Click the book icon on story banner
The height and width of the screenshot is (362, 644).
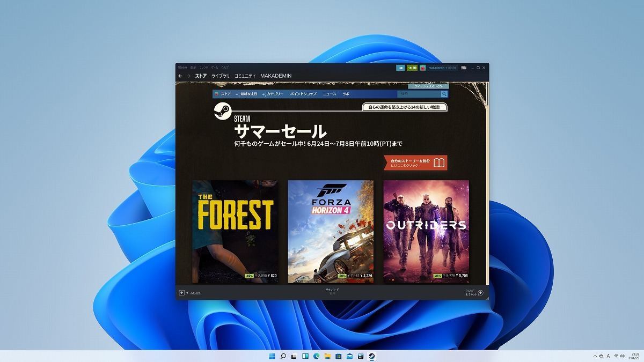(x=439, y=162)
